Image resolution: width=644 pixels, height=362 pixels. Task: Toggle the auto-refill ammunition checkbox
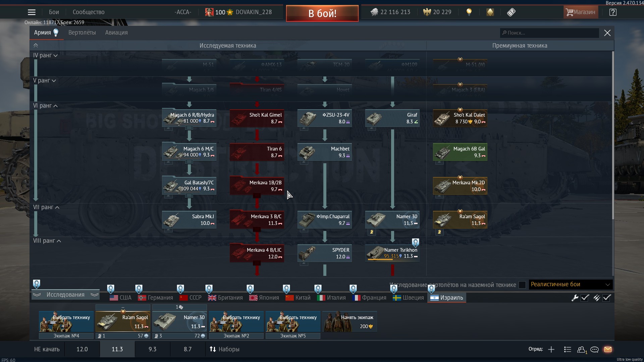[x=607, y=298]
